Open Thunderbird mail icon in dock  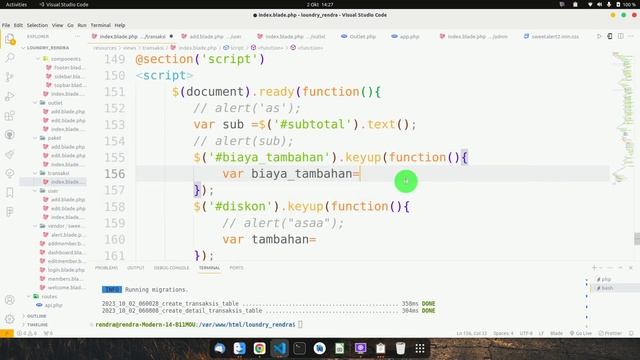(220, 348)
